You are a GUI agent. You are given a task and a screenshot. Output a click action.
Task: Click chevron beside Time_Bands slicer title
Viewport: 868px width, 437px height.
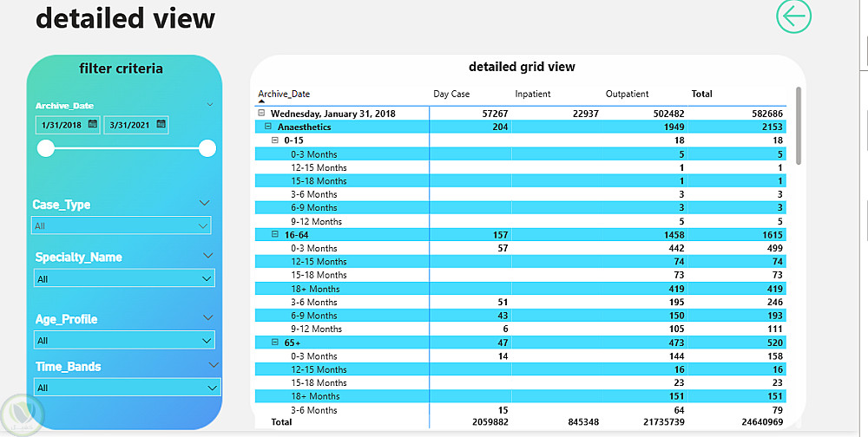pyautogui.click(x=214, y=365)
